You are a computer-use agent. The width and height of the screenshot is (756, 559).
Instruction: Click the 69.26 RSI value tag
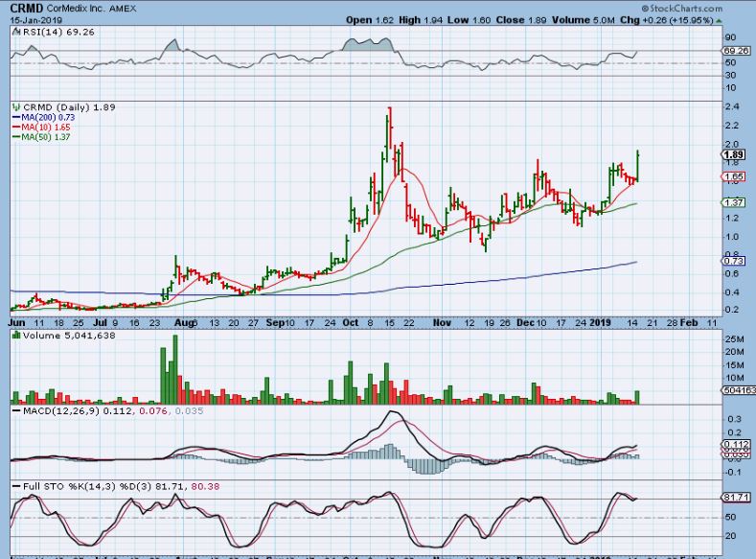736,50
